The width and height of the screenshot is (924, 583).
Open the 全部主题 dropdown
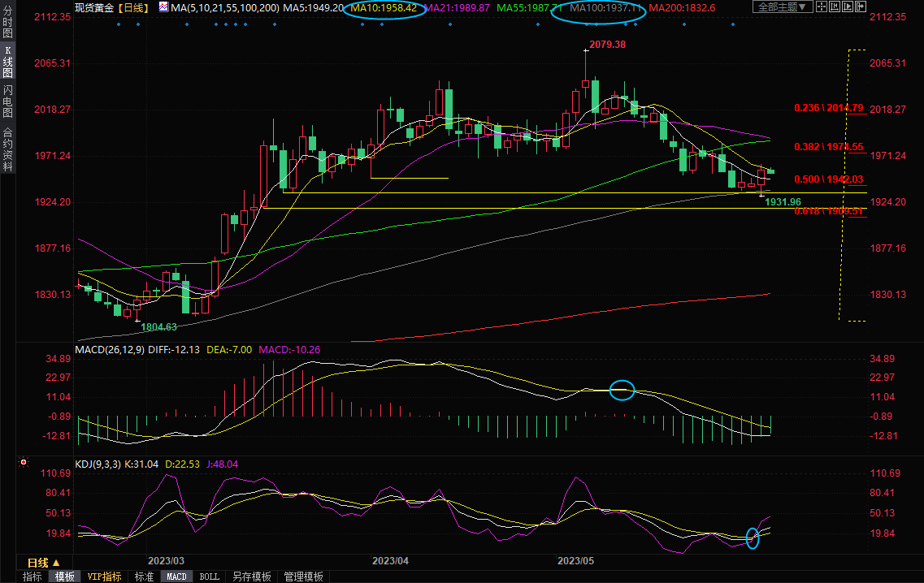pyautogui.click(x=782, y=7)
